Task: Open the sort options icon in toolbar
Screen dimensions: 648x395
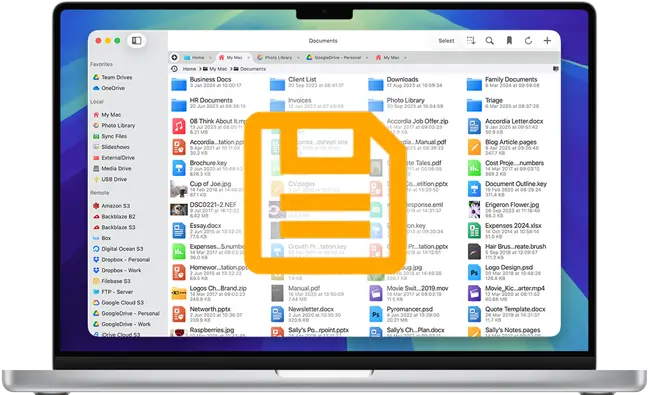Action: (471, 40)
